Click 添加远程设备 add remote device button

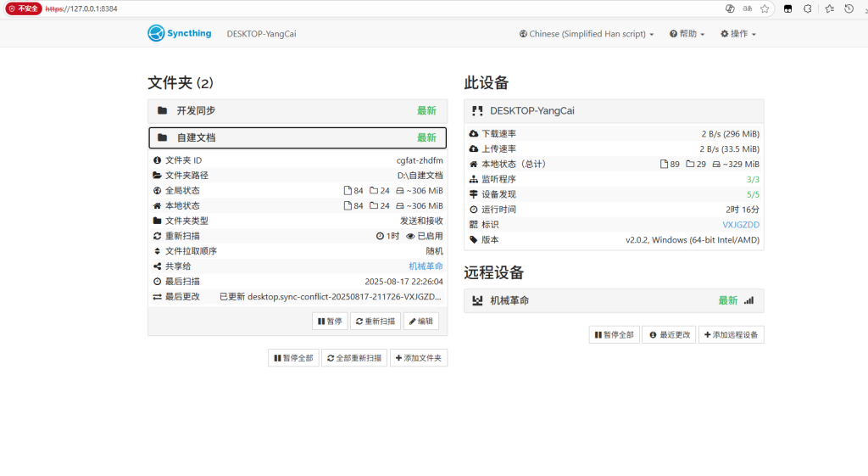click(732, 334)
